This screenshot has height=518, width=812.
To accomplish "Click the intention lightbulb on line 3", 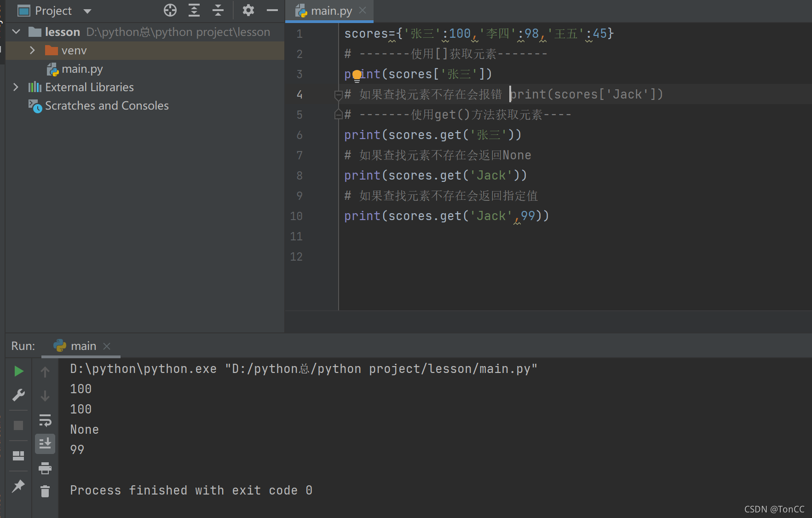I will [x=357, y=76].
